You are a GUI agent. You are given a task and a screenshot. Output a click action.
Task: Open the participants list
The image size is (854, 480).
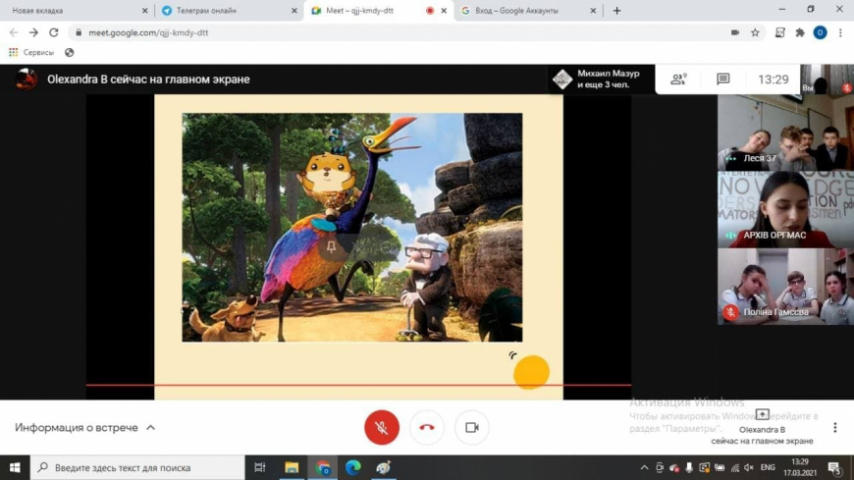pyautogui.click(x=680, y=79)
